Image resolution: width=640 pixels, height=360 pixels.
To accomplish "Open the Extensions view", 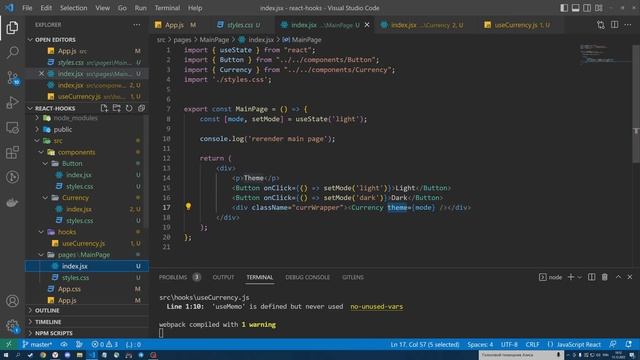I will tap(12, 152).
